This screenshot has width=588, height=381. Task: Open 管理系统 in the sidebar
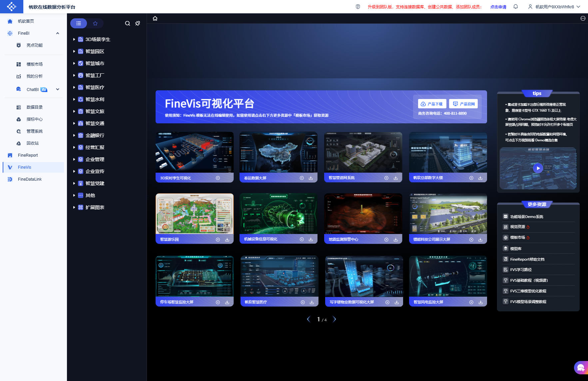click(x=34, y=131)
